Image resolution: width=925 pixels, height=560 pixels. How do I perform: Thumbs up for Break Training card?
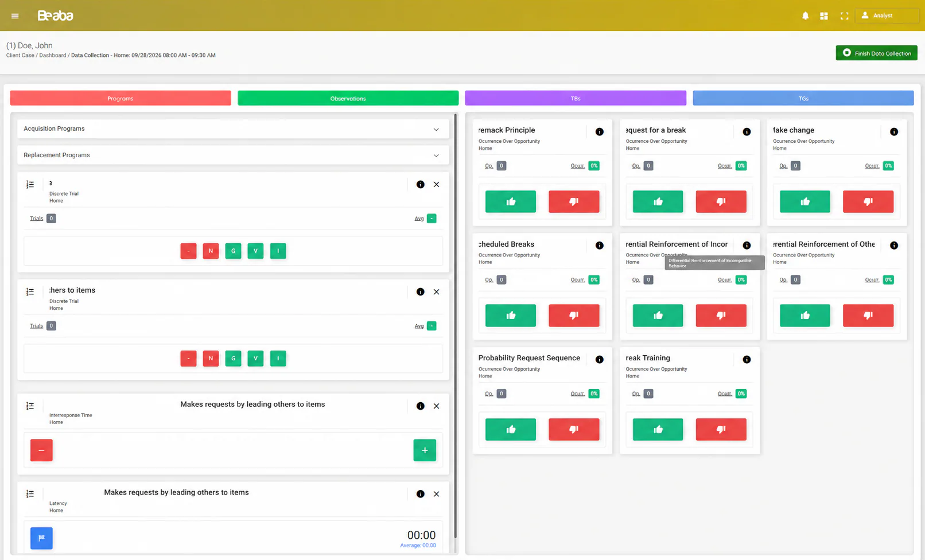[x=658, y=429]
